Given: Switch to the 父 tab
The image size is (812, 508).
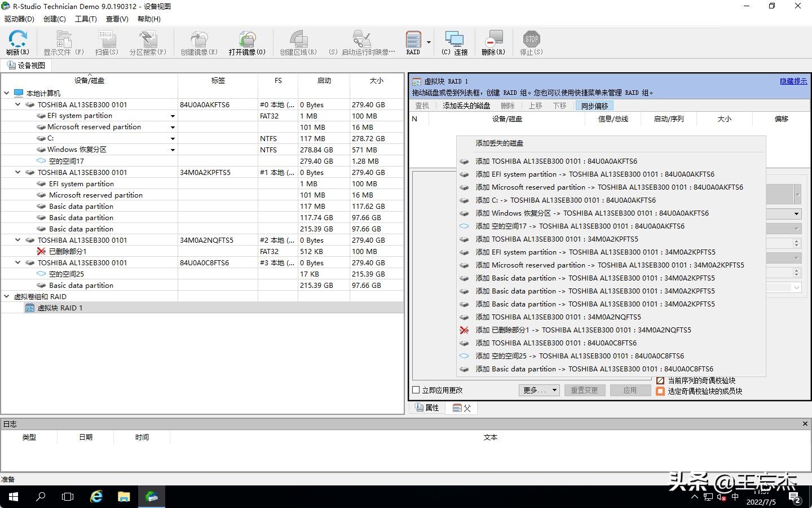Looking at the screenshot, I should [x=461, y=408].
